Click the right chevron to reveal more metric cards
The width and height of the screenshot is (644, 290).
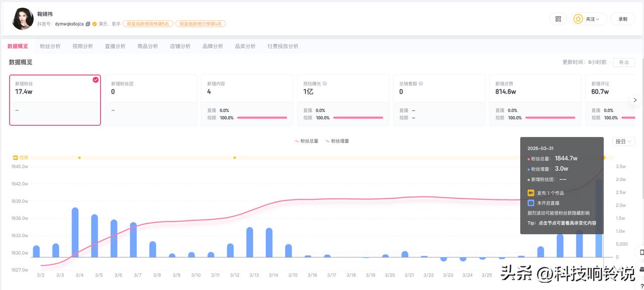point(635,100)
